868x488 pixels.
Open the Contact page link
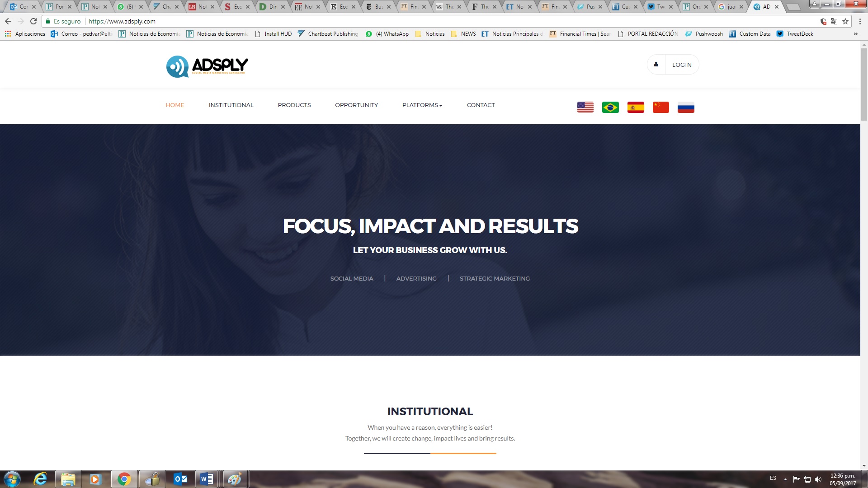click(x=481, y=105)
